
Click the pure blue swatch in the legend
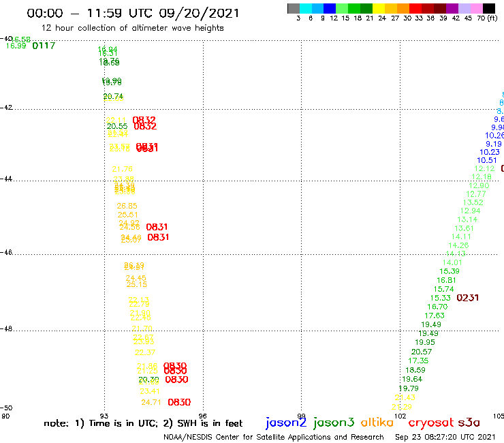point(330,8)
